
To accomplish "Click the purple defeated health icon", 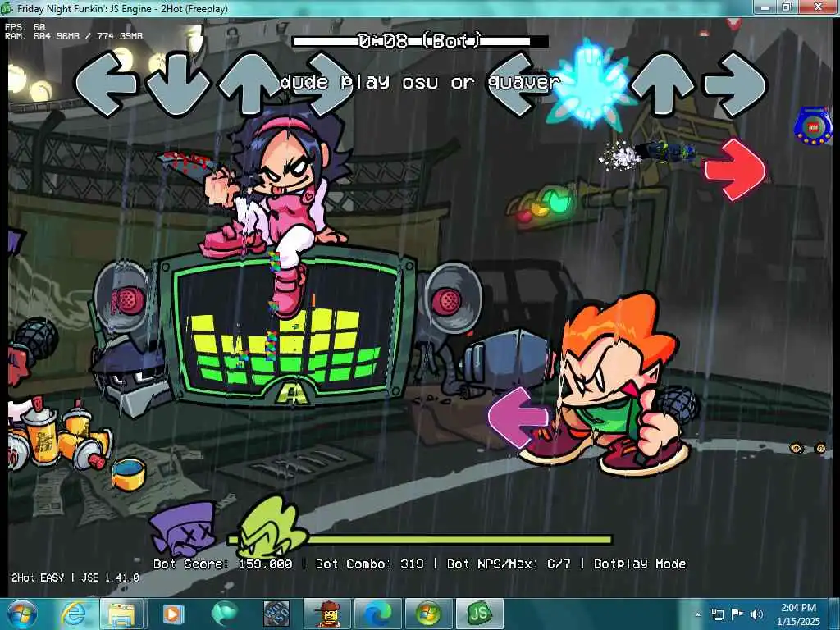I will (x=184, y=529).
